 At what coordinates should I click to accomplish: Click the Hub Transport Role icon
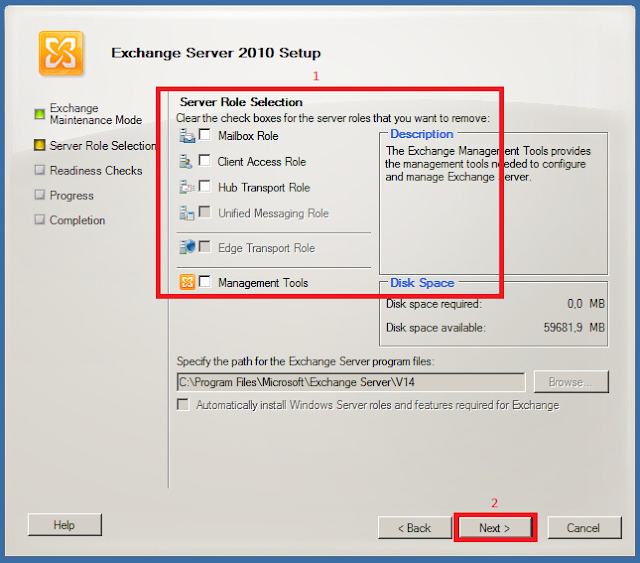point(187,187)
